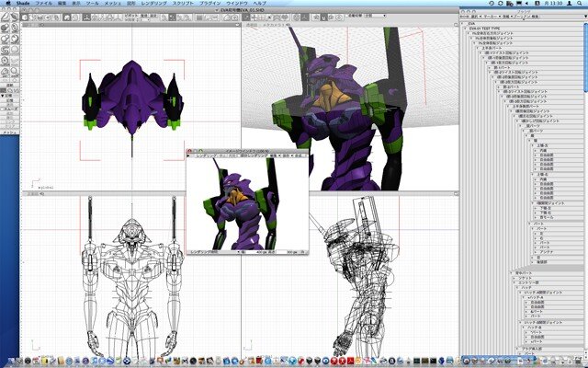The width and height of the screenshot is (588, 368).
Task: Click レンダリング開始 button in image window
Action: [x=204, y=252]
